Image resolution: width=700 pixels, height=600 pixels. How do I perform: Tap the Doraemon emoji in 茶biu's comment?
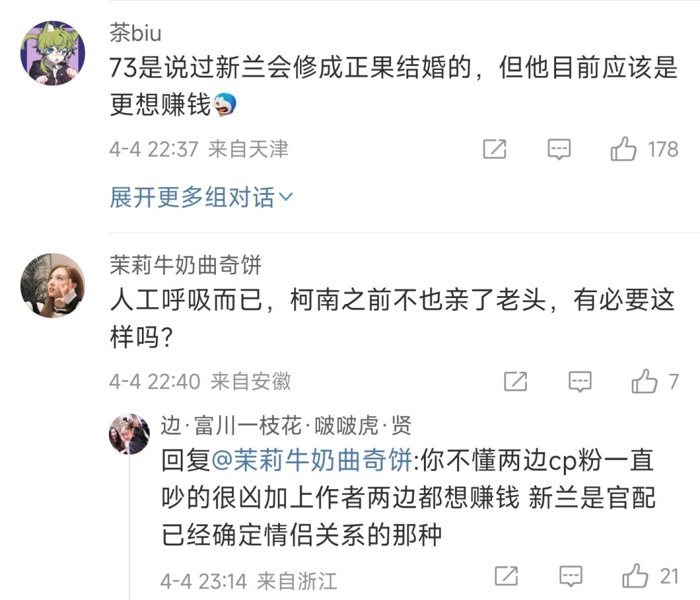coord(224,104)
